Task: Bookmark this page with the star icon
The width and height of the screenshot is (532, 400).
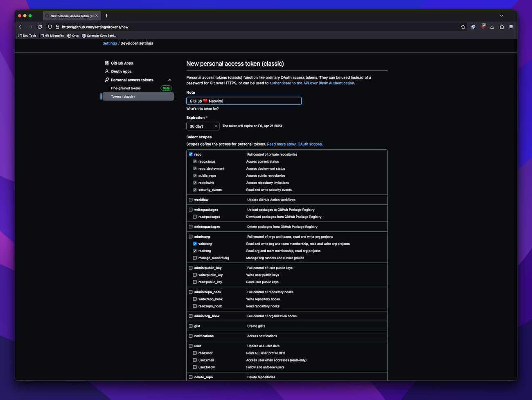Action: pos(463,27)
